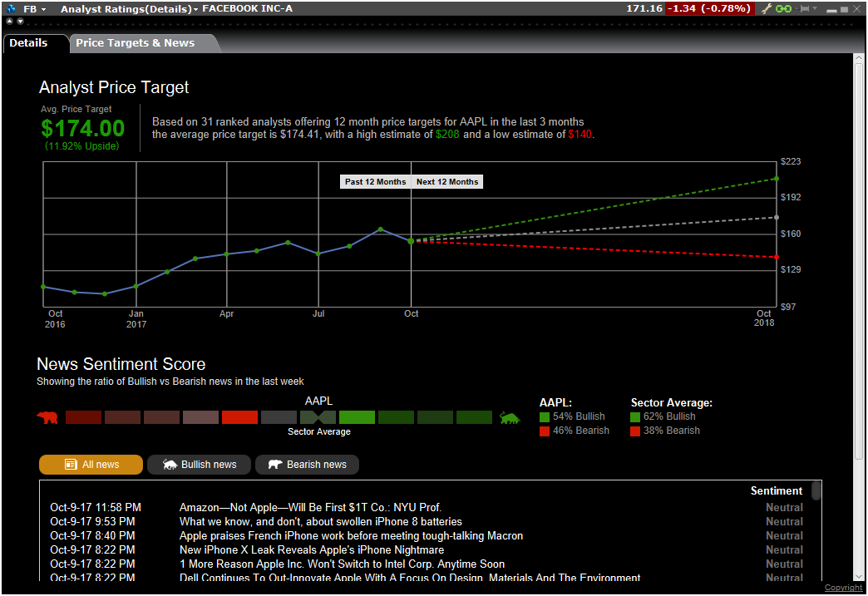Image resolution: width=868 pixels, height=596 pixels.
Task: Click the gray pin window icon
Action: click(803, 8)
